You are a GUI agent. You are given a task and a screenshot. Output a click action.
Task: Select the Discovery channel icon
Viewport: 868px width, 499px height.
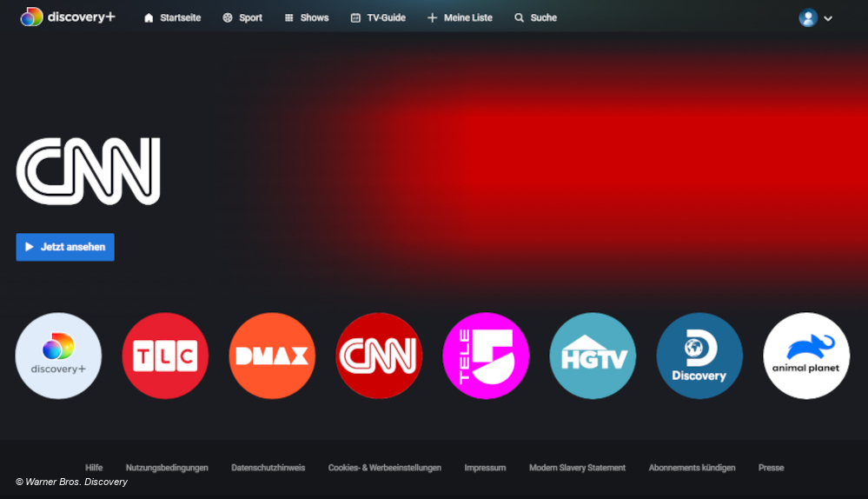(699, 356)
